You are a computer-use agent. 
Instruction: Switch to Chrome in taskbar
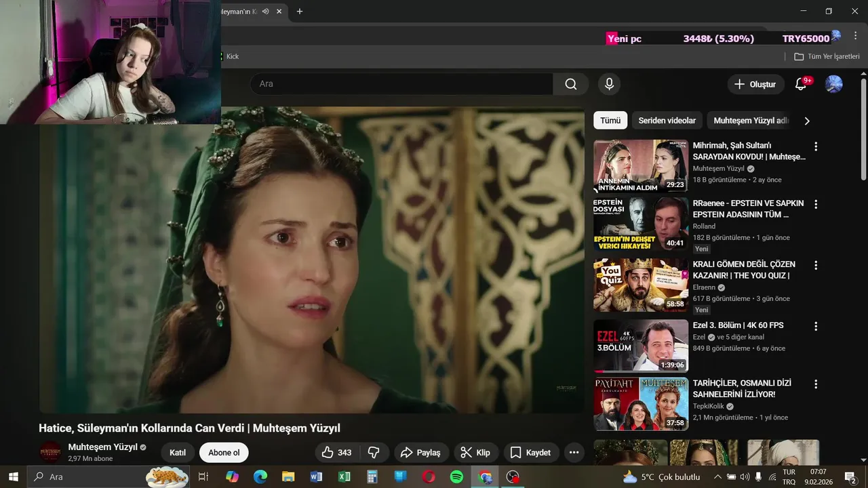485,476
